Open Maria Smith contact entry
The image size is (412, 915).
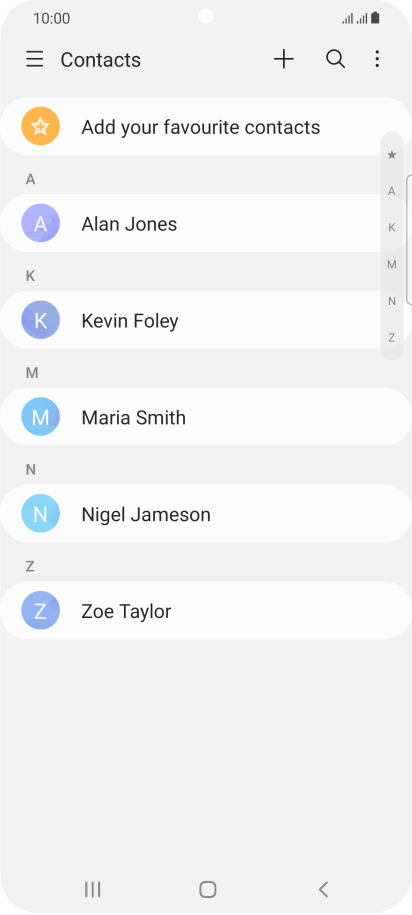point(206,417)
